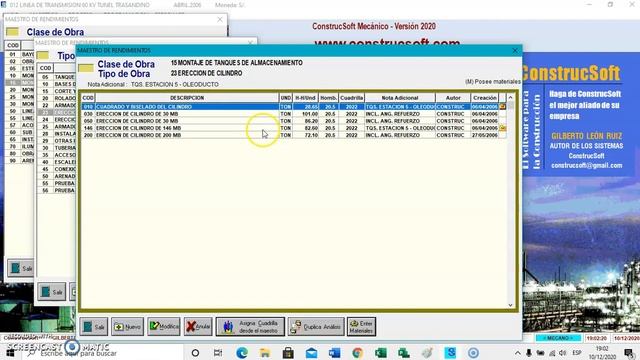Click the blue S app icon on taskbar
640x360 pixels.
click(x=450, y=353)
